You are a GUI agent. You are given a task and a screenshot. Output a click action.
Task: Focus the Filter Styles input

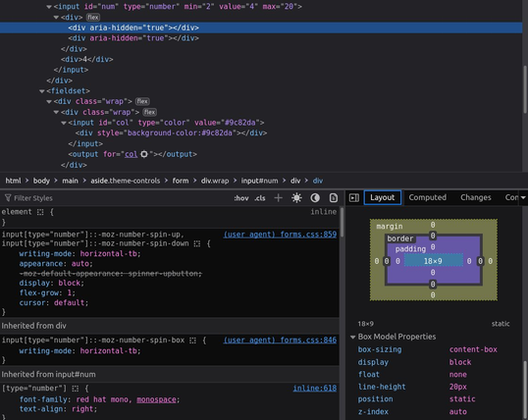tap(118, 198)
